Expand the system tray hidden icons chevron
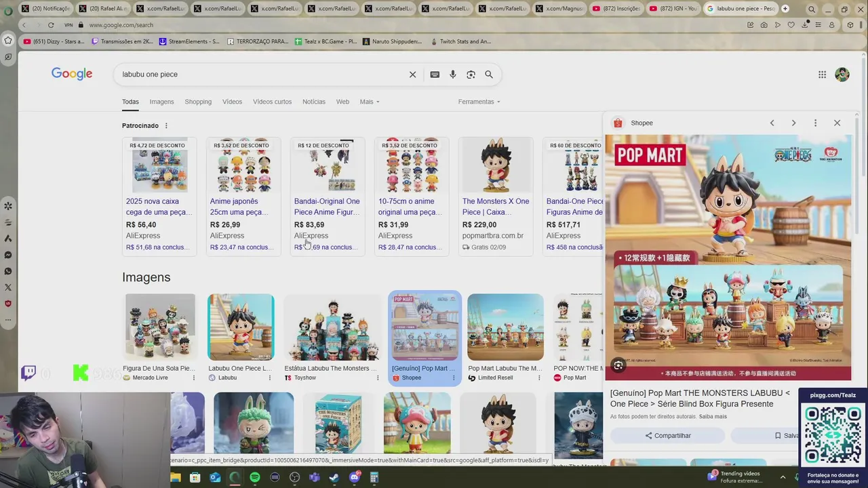868x488 pixels. [783, 477]
